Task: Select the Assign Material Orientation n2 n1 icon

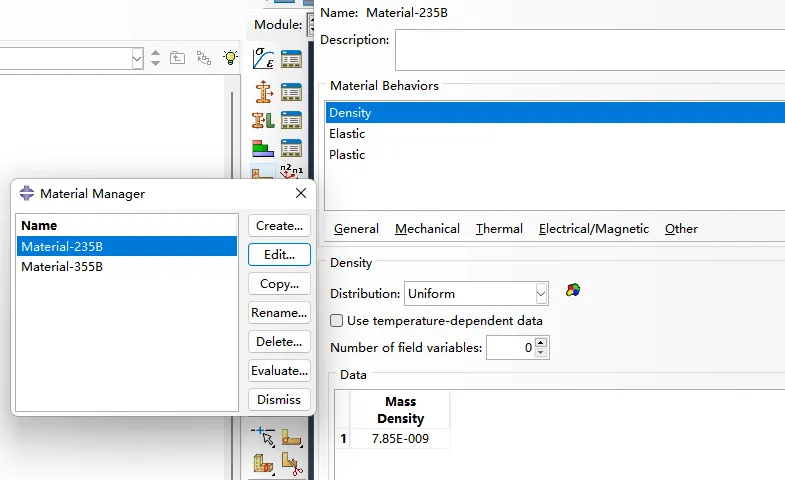Action: (x=291, y=171)
